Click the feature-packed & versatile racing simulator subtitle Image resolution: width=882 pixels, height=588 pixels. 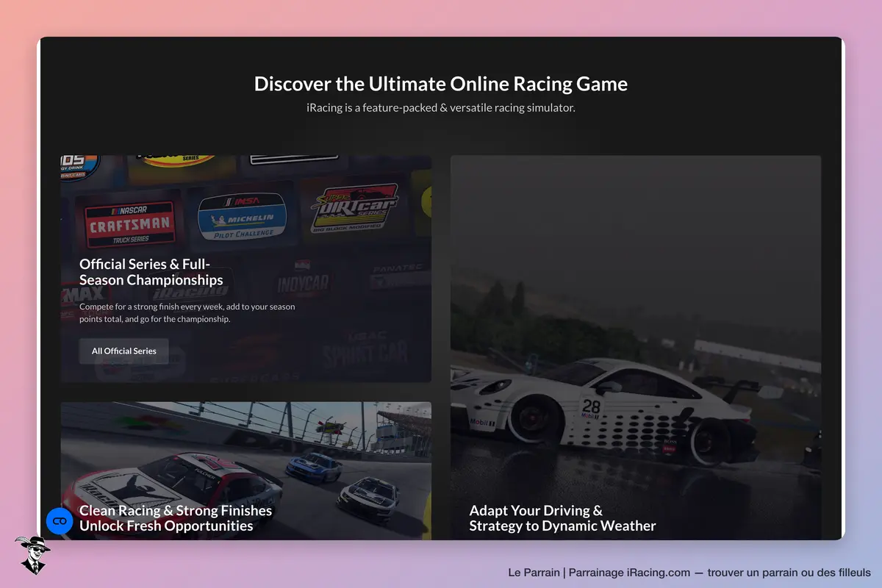(441, 108)
